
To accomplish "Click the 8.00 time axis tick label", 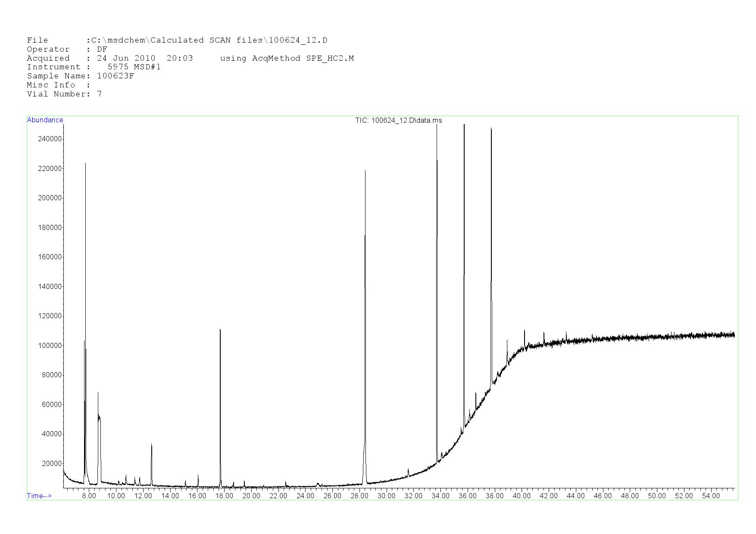I will click(89, 496).
